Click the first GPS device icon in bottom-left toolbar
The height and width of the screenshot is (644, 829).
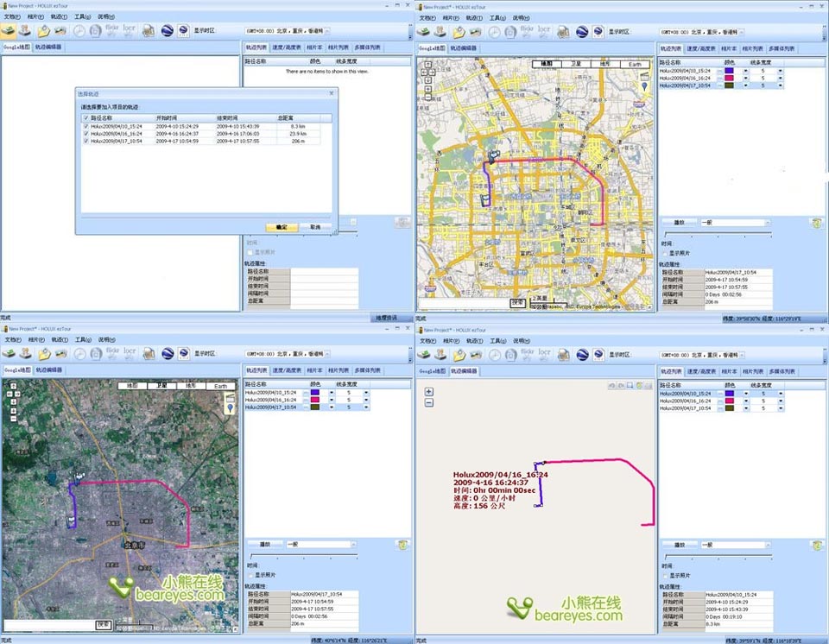[8, 352]
